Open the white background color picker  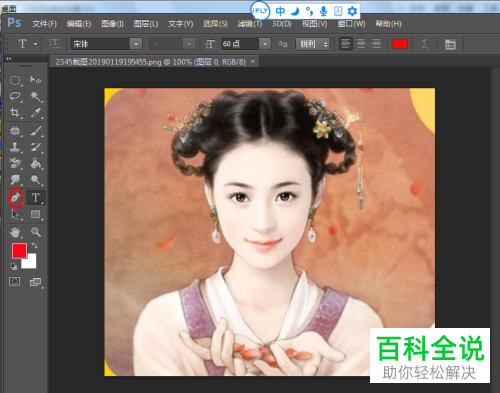pyautogui.click(x=31, y=263)
